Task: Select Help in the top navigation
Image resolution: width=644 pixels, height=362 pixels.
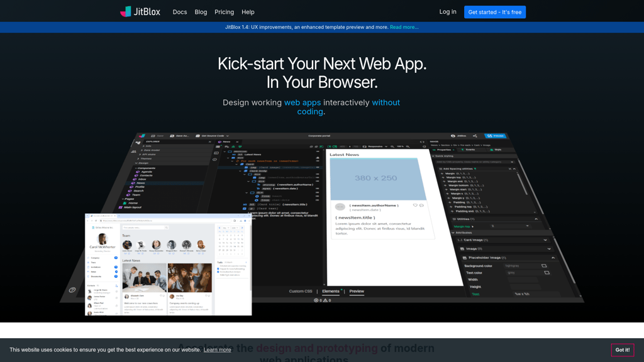Action: (248, 12)
